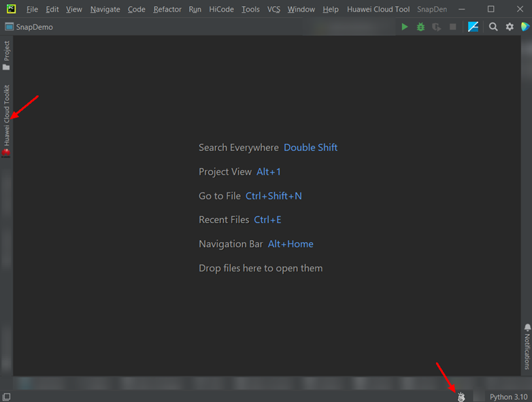Start the Debug bug icon
The image size is (532, 402).
pyautogui.click(x=420, y=27)
